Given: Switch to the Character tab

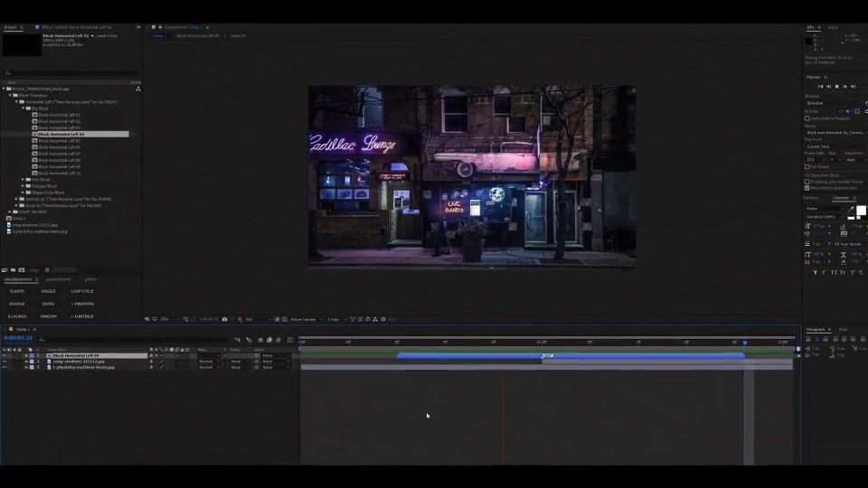Looking at the screenshot, I should [x=840, y=198].
